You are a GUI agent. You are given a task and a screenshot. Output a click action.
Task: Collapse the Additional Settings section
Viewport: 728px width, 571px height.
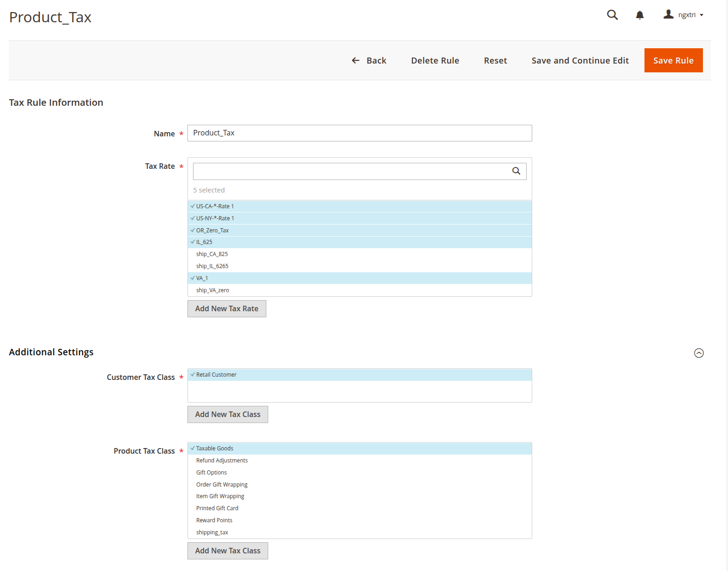698,353
